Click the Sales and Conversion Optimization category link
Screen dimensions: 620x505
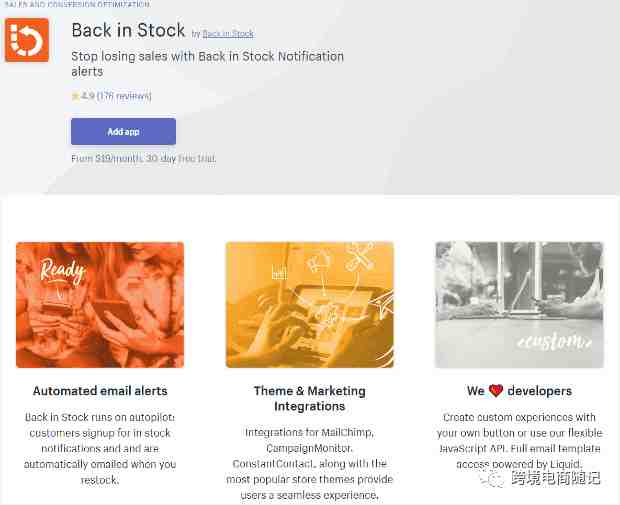click(78, 4)
